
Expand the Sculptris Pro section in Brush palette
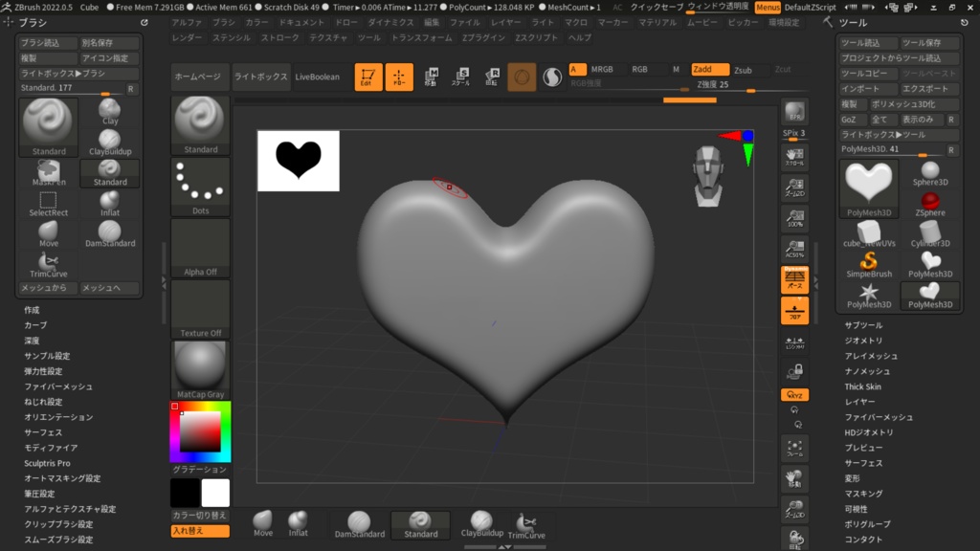[x=47, y=463]
